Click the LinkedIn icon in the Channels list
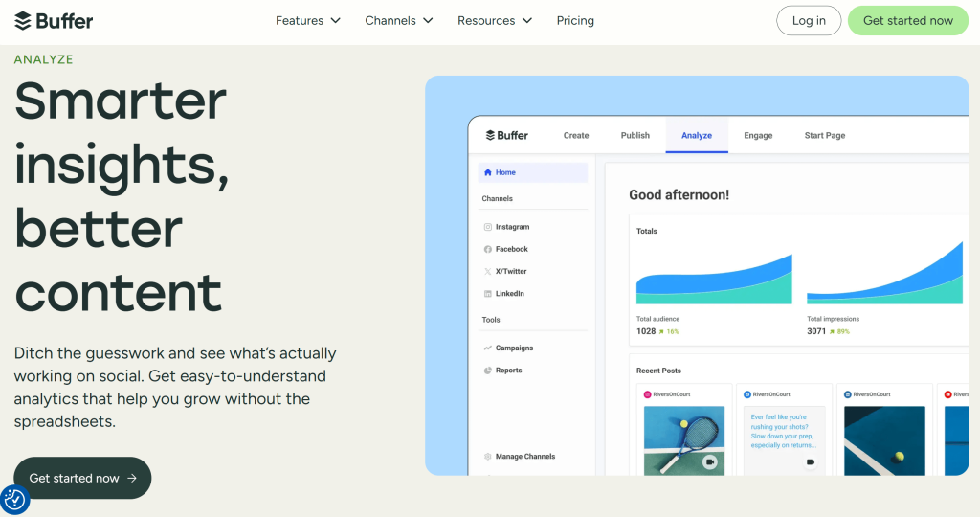This screenshot has width=980, height=517. 487,294
